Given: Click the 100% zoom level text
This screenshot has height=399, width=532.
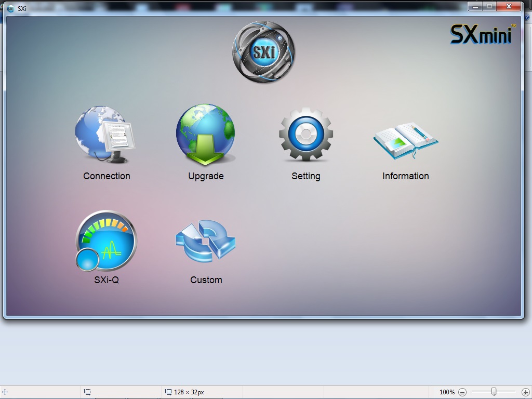Looking at the screenshot, I should tap(447, 392).
